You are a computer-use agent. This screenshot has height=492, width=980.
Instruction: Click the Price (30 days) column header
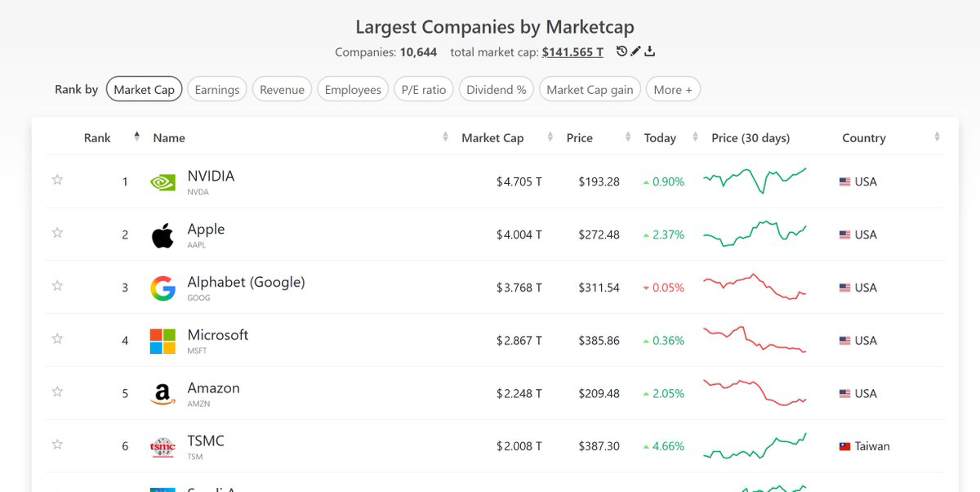click(751, 138)
